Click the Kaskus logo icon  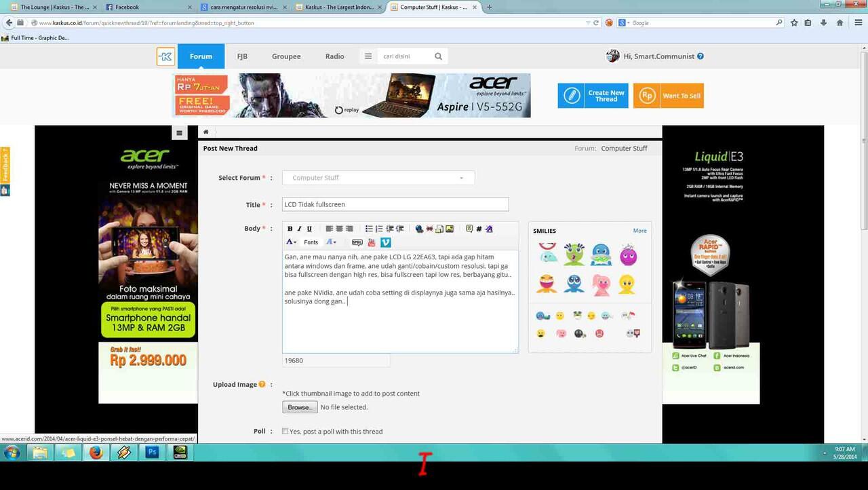(x=165, y=56)
